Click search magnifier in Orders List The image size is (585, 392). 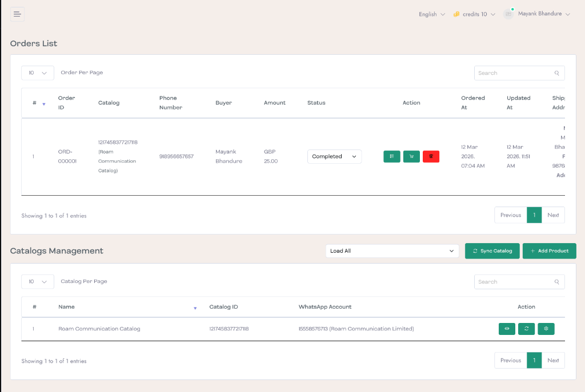(556, 73)
